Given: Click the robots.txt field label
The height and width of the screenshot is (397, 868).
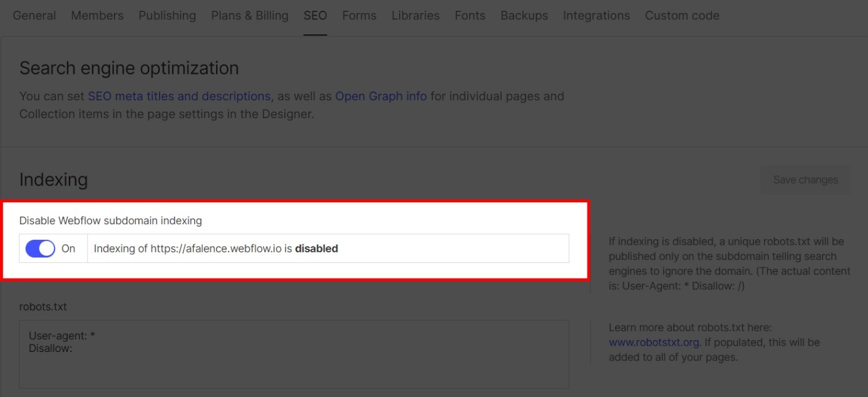Looking at the screenshot, I should pyautogui.click(x=43, y=307).
